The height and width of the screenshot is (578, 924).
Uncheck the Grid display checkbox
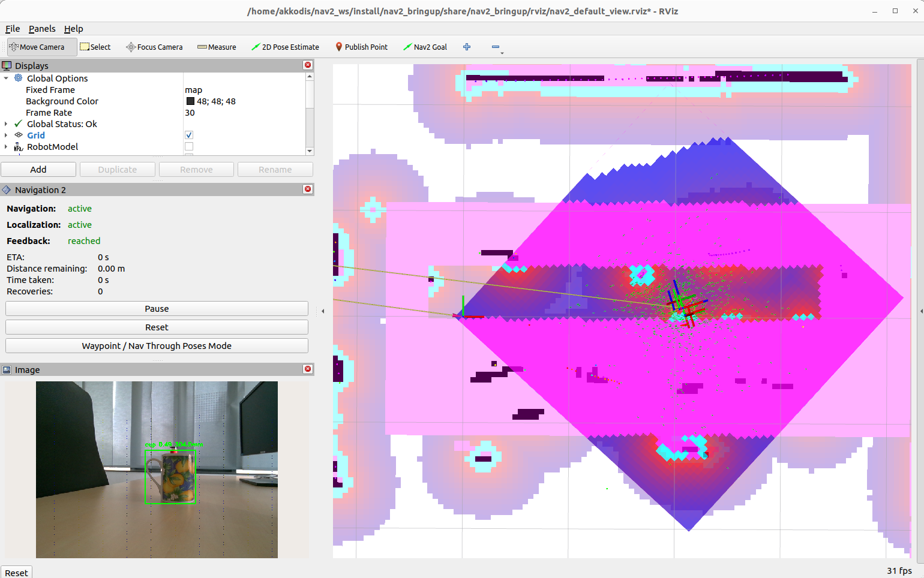pyautogui.click(x=189, y=135)
